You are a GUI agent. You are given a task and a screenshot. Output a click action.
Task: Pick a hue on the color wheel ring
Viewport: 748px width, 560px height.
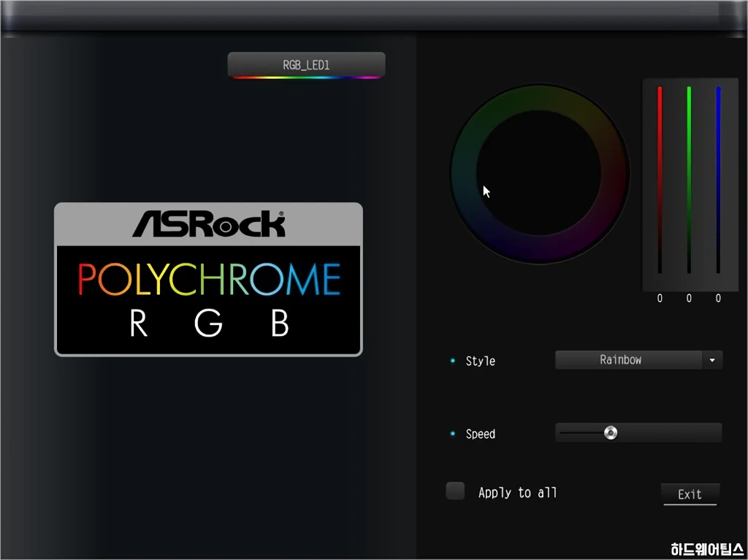[x=540, y=97]
